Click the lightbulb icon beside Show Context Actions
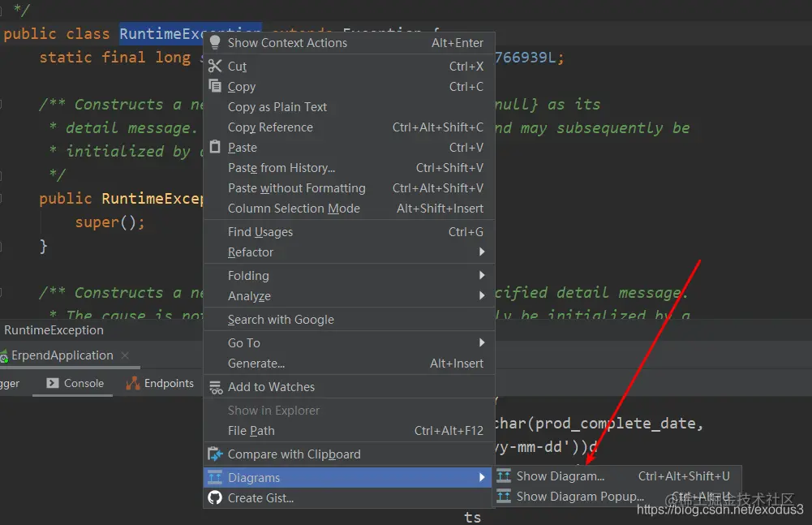812x525 pixels. click(215, 42)
